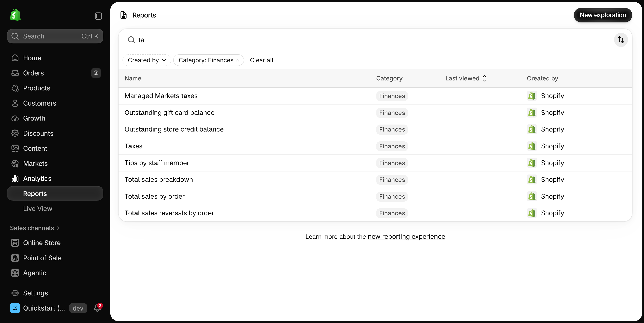Open Tips by staff member report
Screen dimensions: 644x323
(x=375, y=163)
